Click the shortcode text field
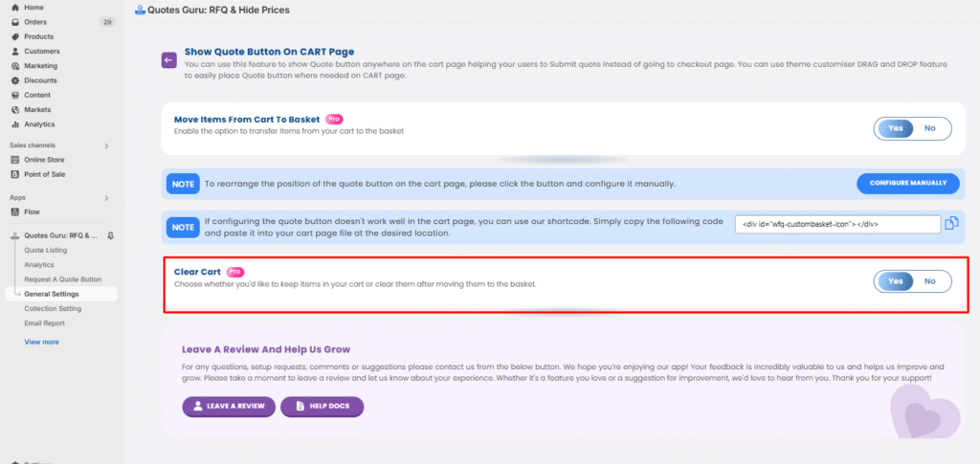Screen dimensions: 980x464 point(837,224)
